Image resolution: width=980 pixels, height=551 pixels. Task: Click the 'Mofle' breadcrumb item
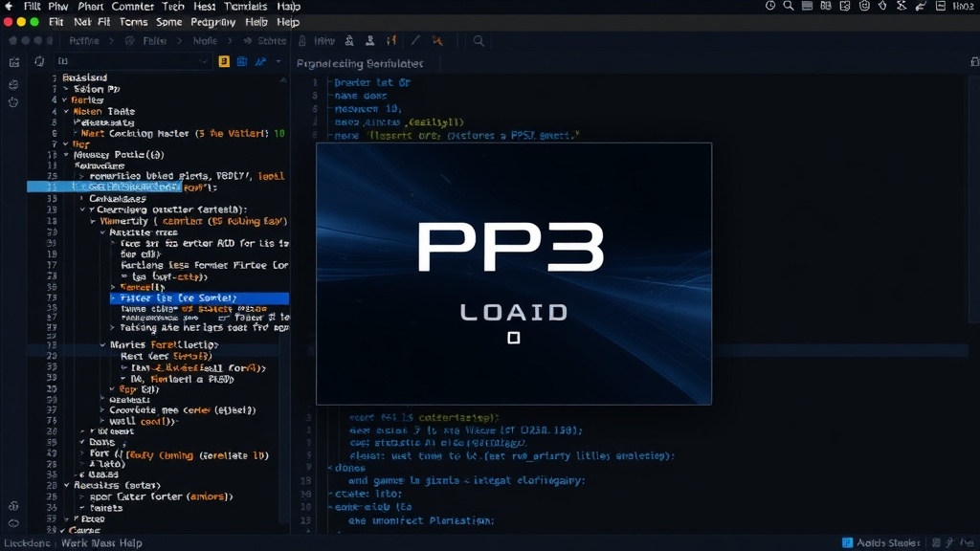(x=205, y=40)
